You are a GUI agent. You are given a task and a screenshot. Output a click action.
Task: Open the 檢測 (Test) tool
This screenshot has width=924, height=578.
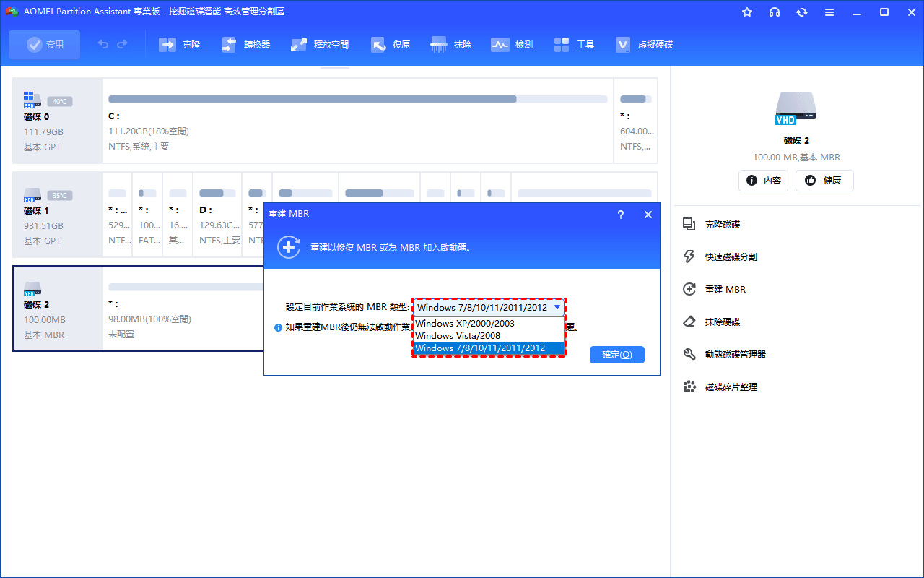(500, 45)
